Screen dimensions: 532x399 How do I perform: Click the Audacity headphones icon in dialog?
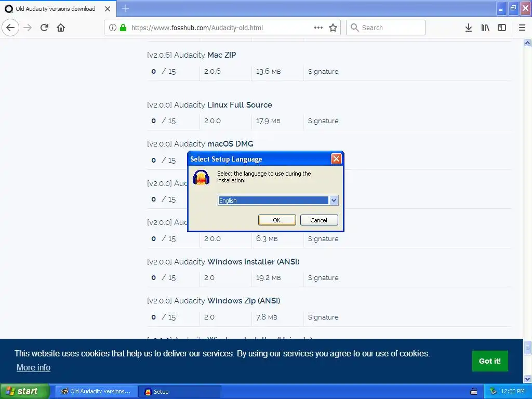point(201,178)
